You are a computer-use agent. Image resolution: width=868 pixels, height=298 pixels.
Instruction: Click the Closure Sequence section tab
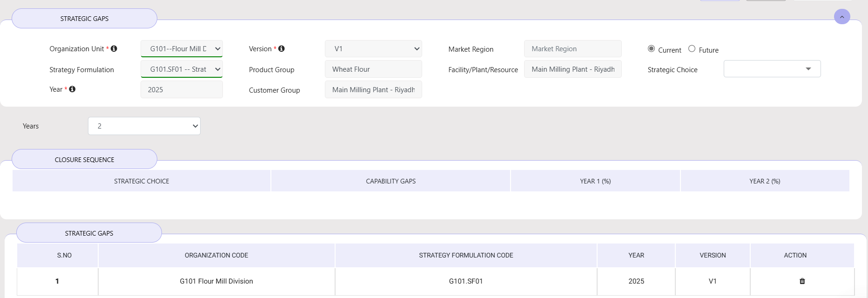pyautogui.click(x=84, y=160)
